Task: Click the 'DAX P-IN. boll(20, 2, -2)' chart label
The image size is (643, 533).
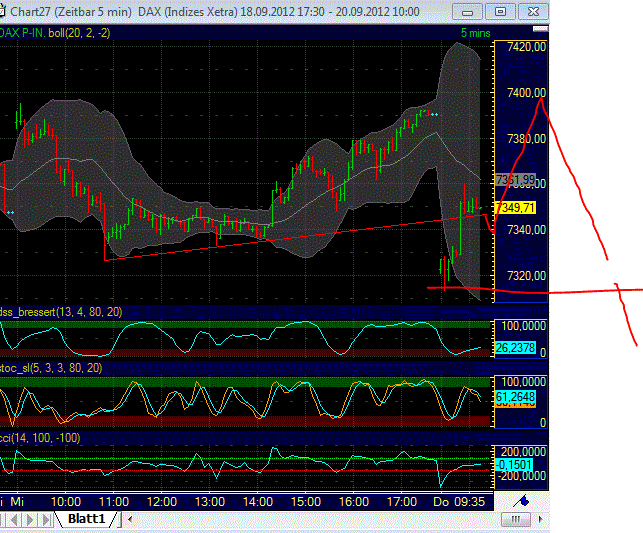Action: [x=55, y=33]
